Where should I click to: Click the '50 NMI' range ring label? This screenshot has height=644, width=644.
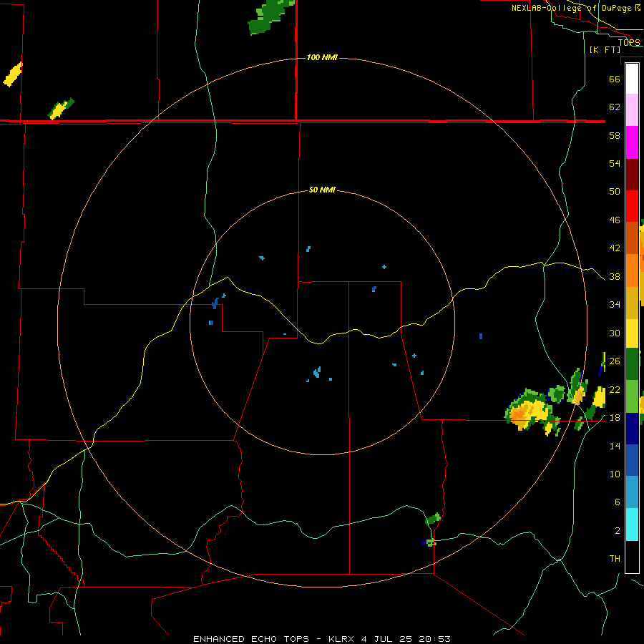(322, 190)
